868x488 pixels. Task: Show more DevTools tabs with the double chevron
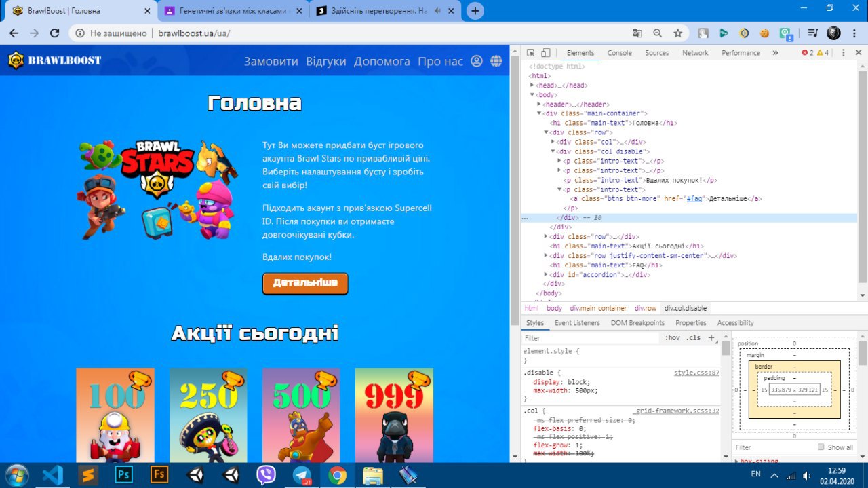(x=775, y=53)
